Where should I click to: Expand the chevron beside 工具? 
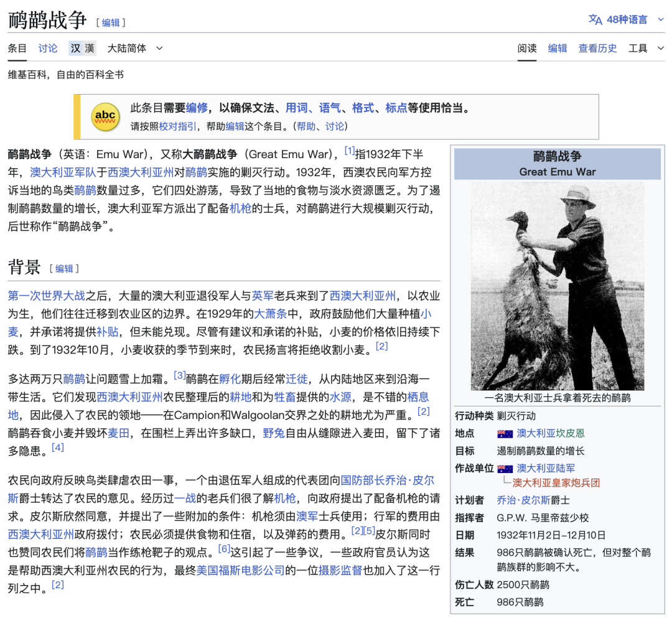click(660, 49)
